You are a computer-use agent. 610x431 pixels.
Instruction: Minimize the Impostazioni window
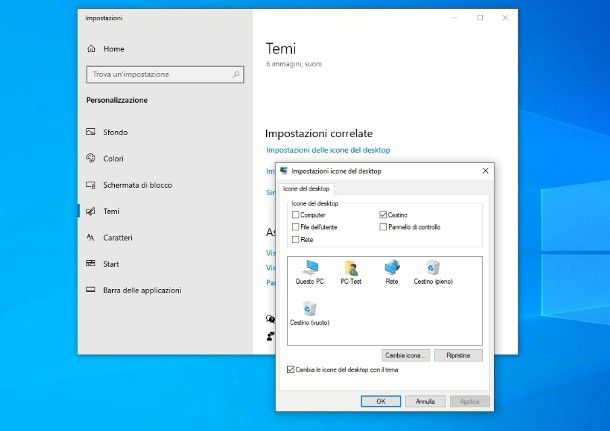point(455,18)
